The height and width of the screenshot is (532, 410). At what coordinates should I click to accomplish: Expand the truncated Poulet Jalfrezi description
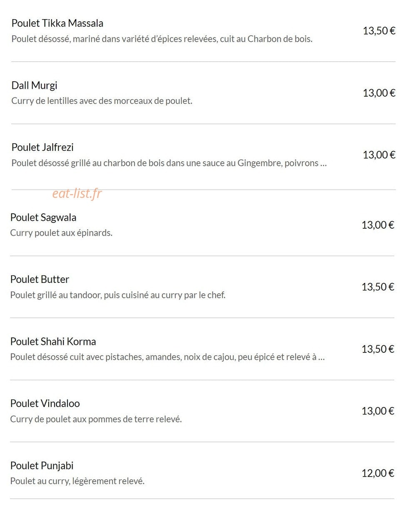169,163
